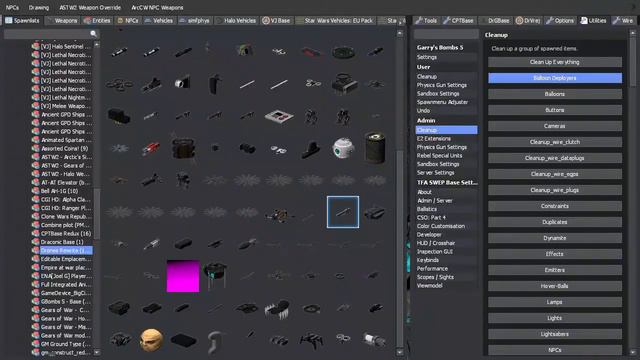Open the Options tab

560,20
